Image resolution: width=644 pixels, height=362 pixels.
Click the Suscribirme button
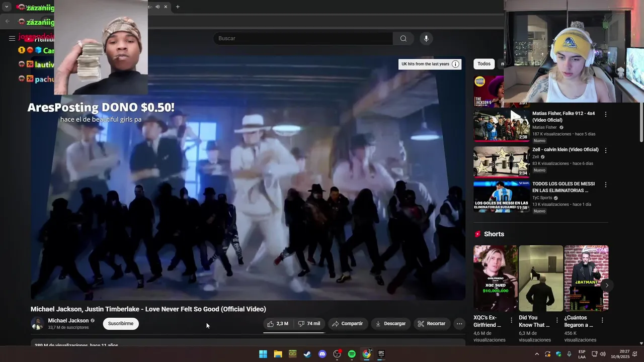pyautogui.click(x=121, y=323)
